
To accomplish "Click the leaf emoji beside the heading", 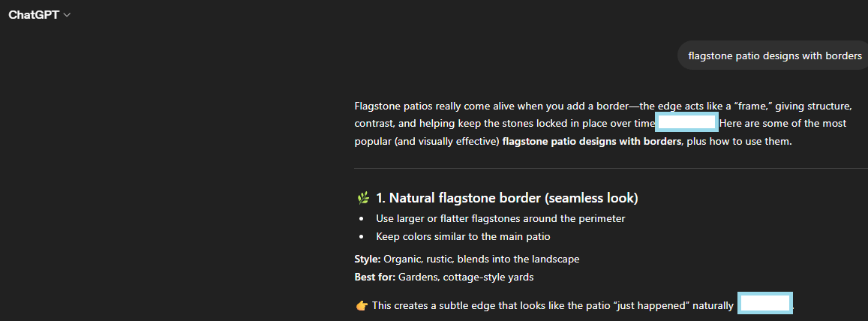I will click(363, 199).
